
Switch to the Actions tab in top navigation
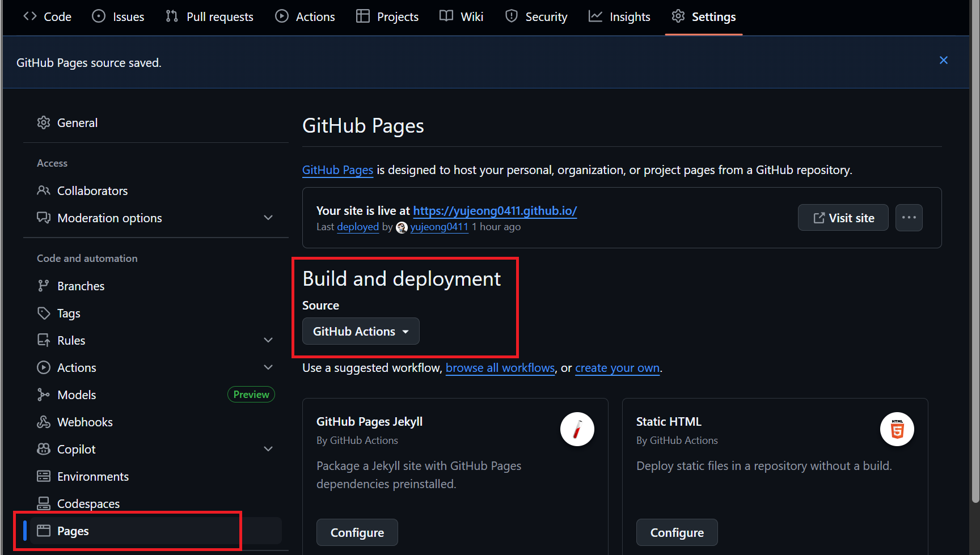point(305,17)
